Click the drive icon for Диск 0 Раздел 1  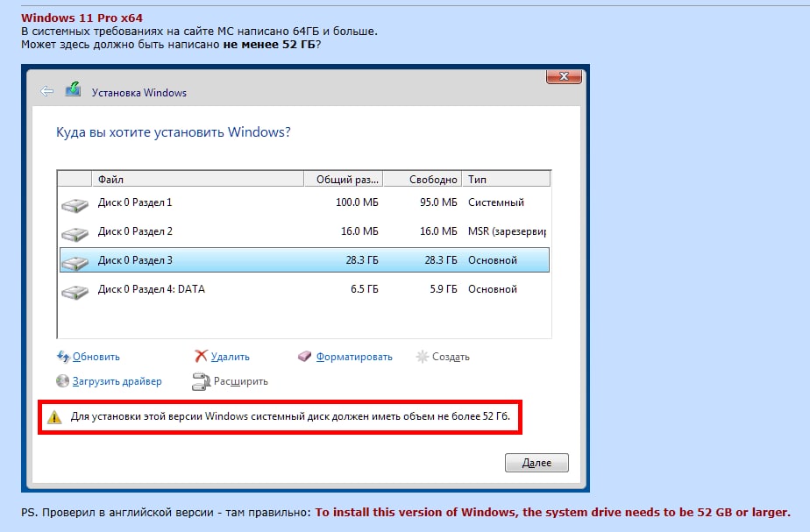coord(75,205)
